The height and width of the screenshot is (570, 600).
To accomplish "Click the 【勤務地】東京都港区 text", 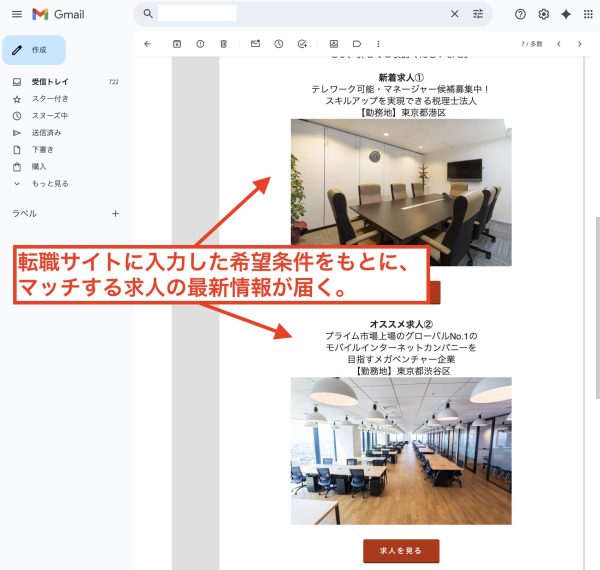I will [401, 113].
